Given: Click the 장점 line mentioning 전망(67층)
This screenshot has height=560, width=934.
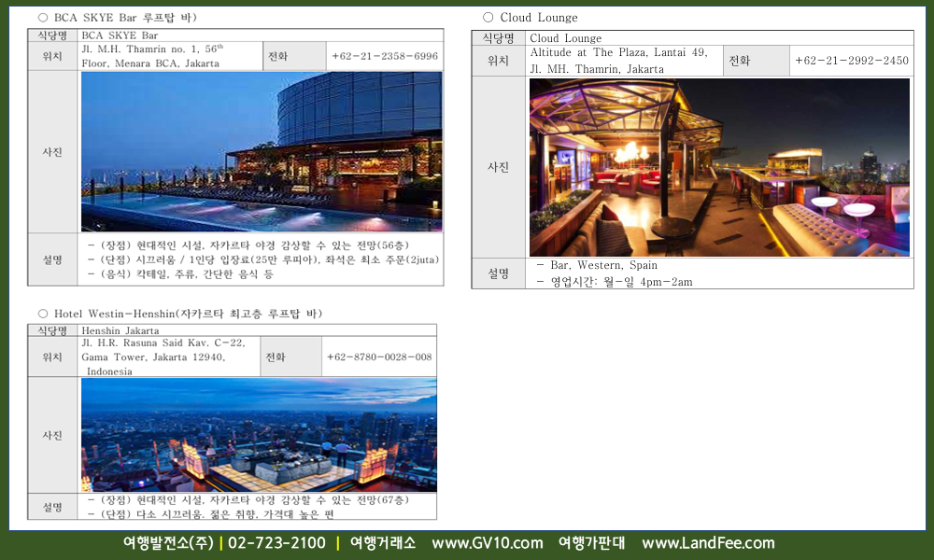Looking at the screenshot, I should 248,500.
